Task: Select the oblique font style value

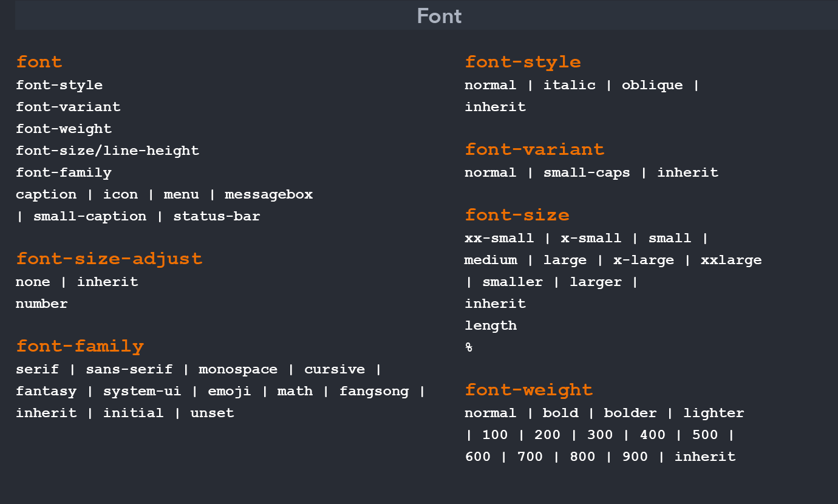Action: (x=652, y=85)
